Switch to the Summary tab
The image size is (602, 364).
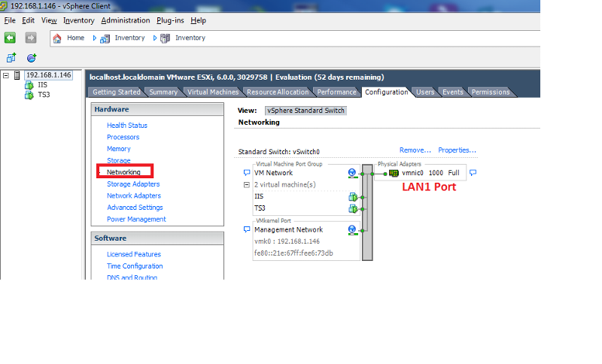163,92
